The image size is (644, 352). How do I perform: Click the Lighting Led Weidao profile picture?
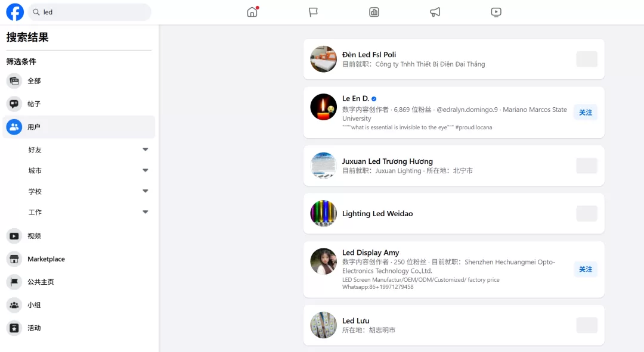(324, 213)
